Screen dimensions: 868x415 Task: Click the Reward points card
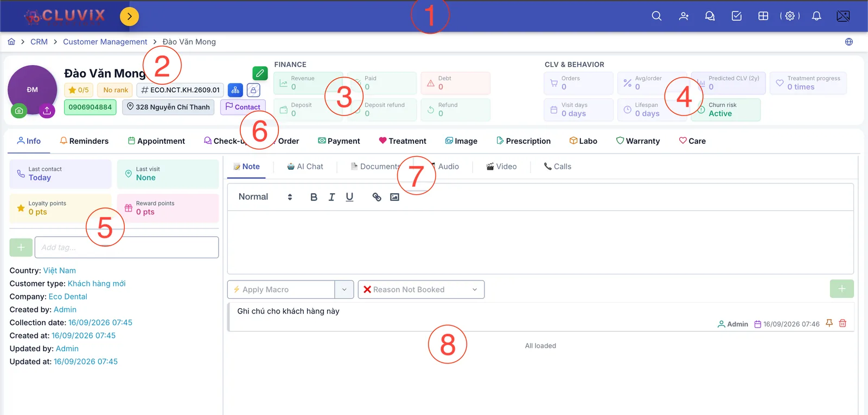[168, 208]
